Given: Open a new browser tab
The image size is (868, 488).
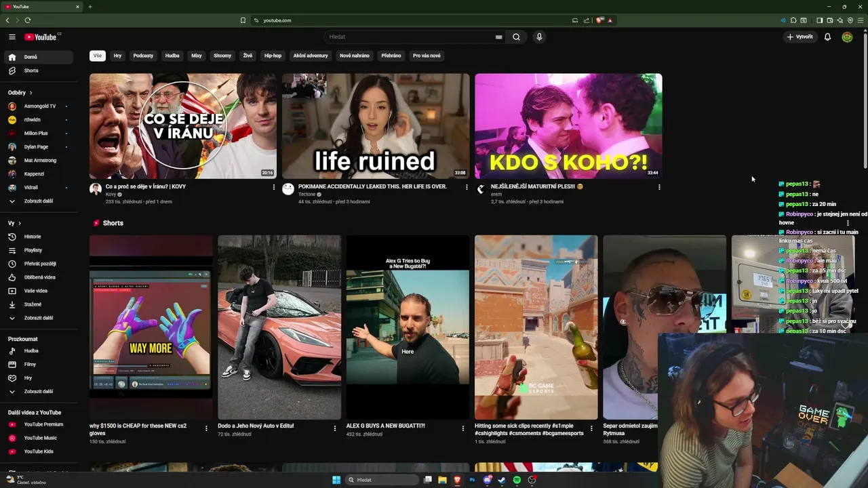Looking at the screenshot, I should point(90,7).
